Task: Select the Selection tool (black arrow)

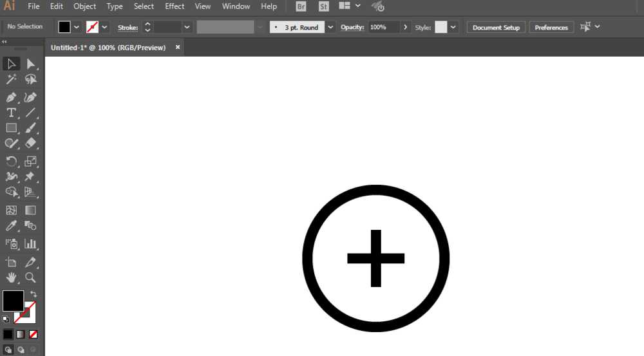Action: coord(11,64)
